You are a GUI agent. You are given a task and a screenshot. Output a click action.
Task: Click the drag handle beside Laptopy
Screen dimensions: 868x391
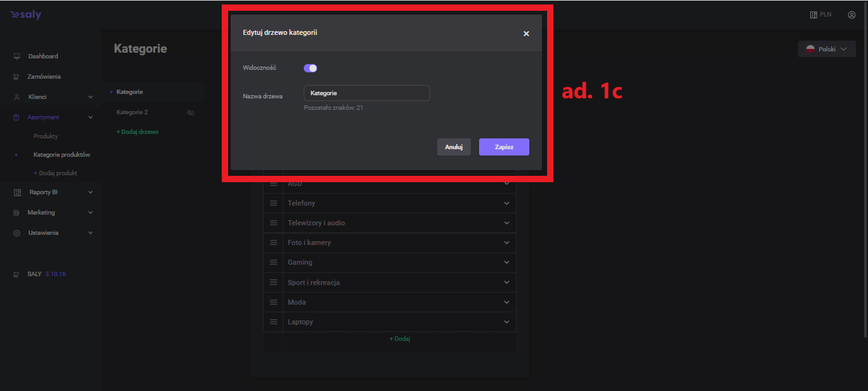[x=274, y=322]
